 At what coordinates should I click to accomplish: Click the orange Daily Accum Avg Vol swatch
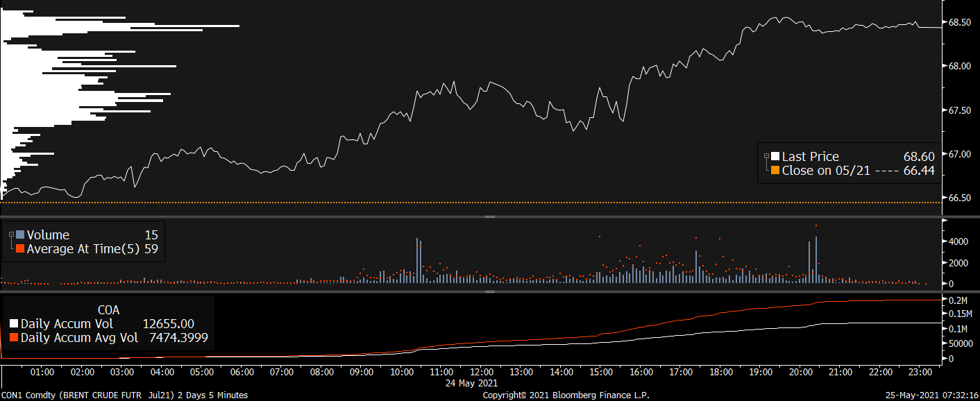click(15, 337)
